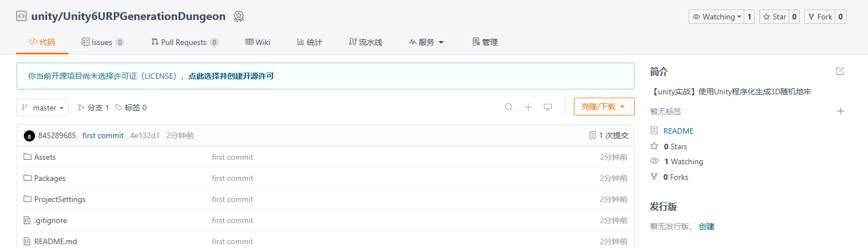The image size is (868, 248).
Task: Open the ProjectSettings folder
Action: click(x=60, y=199)
